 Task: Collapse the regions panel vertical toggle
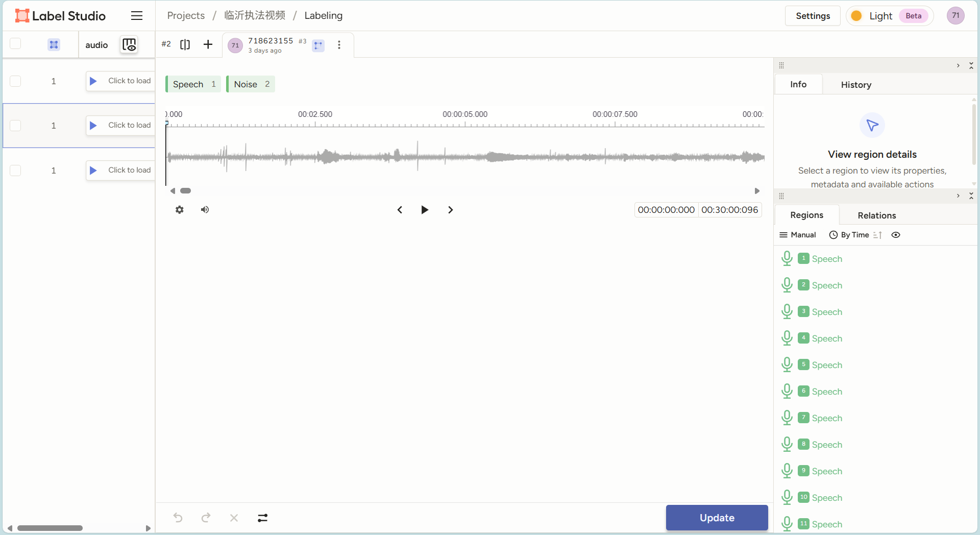tap(971, 196)
